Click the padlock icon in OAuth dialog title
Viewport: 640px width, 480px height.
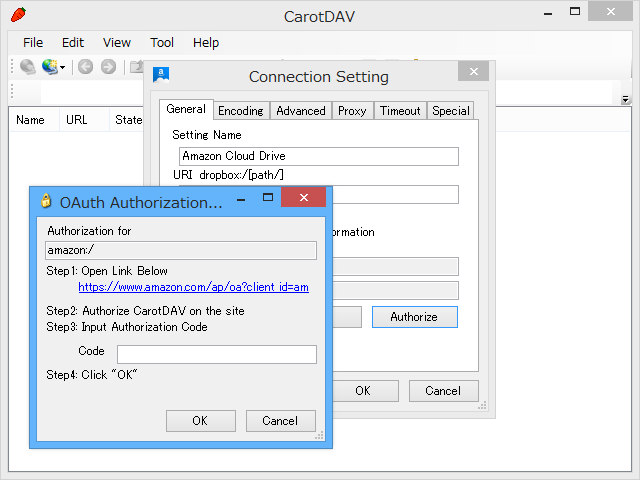coord(46,200)
